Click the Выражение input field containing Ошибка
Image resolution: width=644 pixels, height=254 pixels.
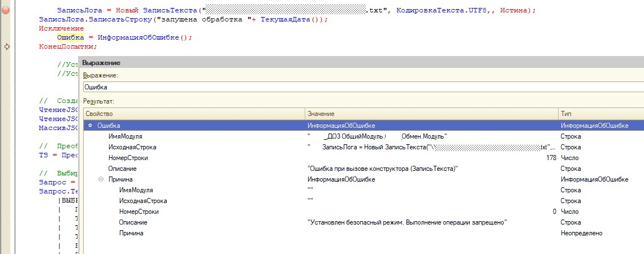pos(363,87)
